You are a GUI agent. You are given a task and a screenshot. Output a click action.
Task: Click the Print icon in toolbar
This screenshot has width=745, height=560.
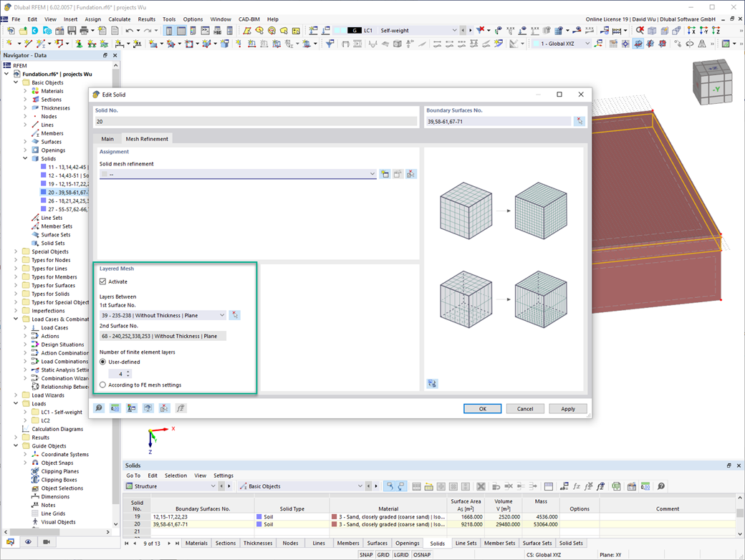pos(84,30)
